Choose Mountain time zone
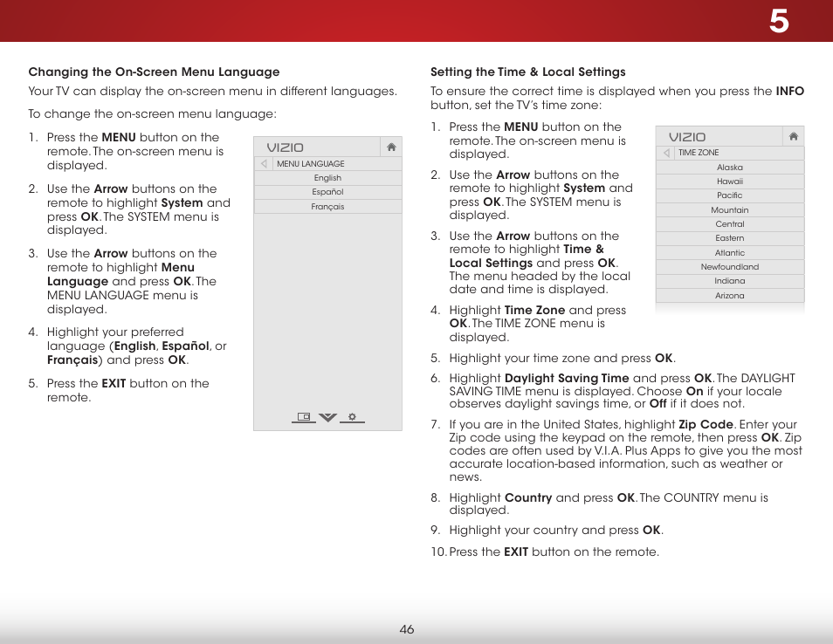The height and width of the screenshot is (644, 833). [x=730, y=210]
